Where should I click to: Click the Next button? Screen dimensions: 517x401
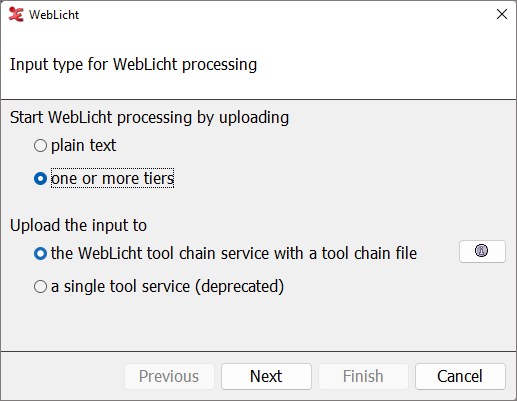pos(266,376)
